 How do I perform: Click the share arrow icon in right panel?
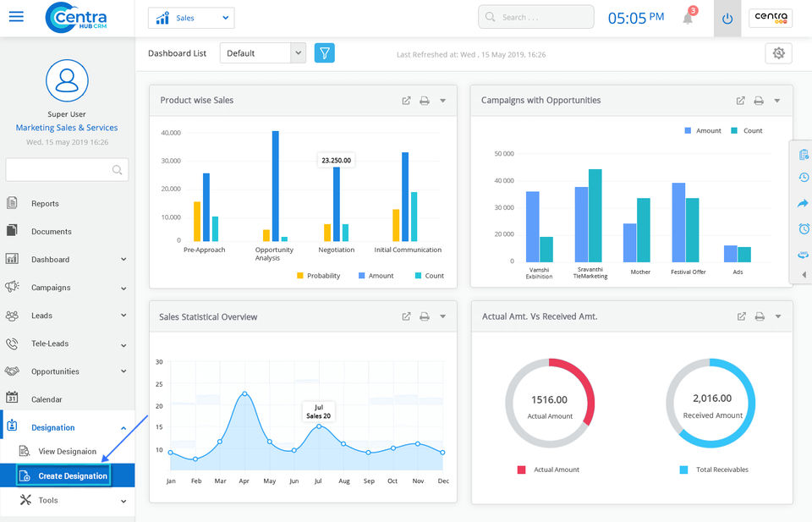tap(804, 203)
